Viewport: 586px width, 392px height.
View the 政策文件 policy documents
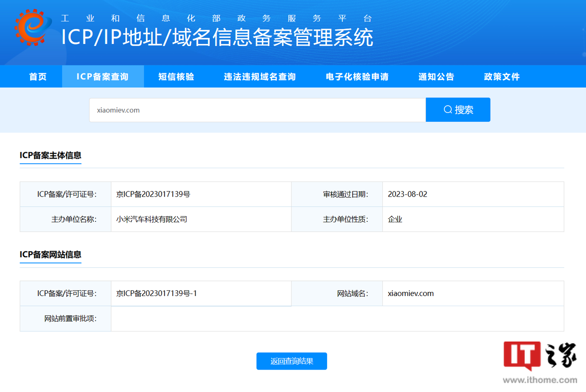[501, 77]
